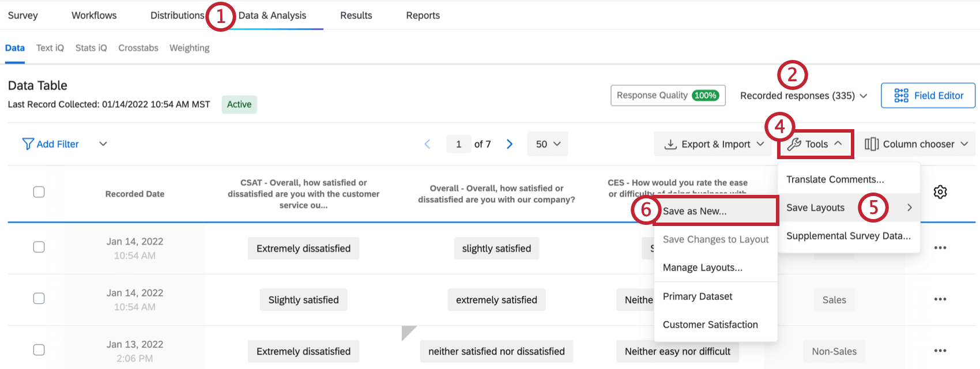980x369 pixels.
Task: Open the rows per page dropdown
Action: click(548, 144)
